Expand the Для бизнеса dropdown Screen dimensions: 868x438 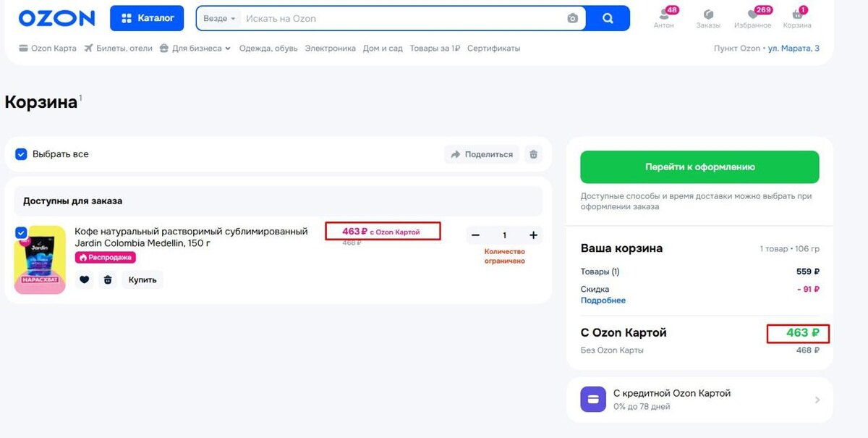[195, 49]
